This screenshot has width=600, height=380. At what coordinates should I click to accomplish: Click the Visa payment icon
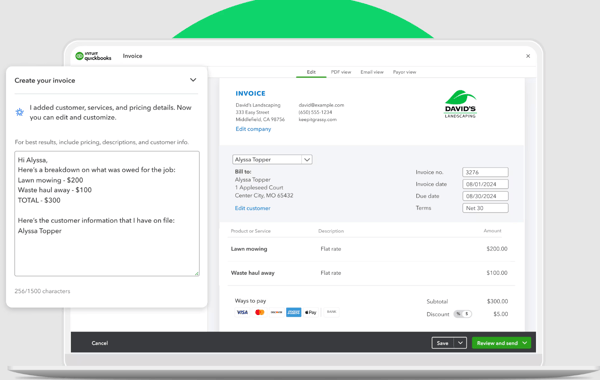click(x=242, y=312)
